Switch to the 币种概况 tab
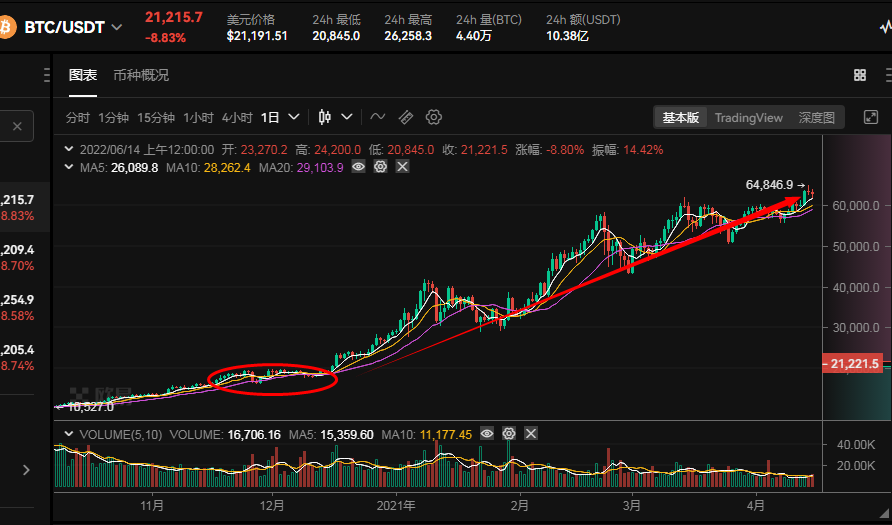 (x=141, y=75)
